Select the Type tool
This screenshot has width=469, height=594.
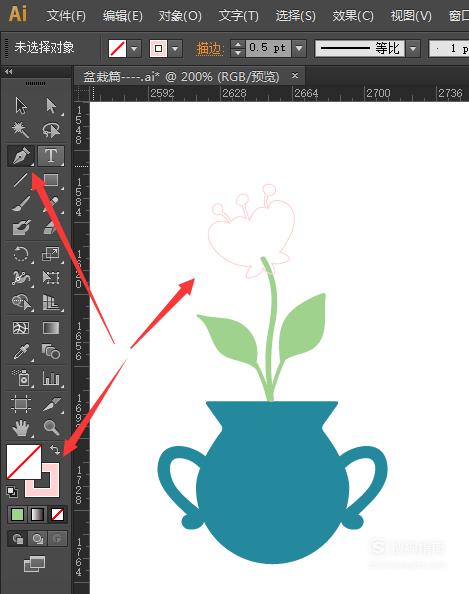point(51,156)
